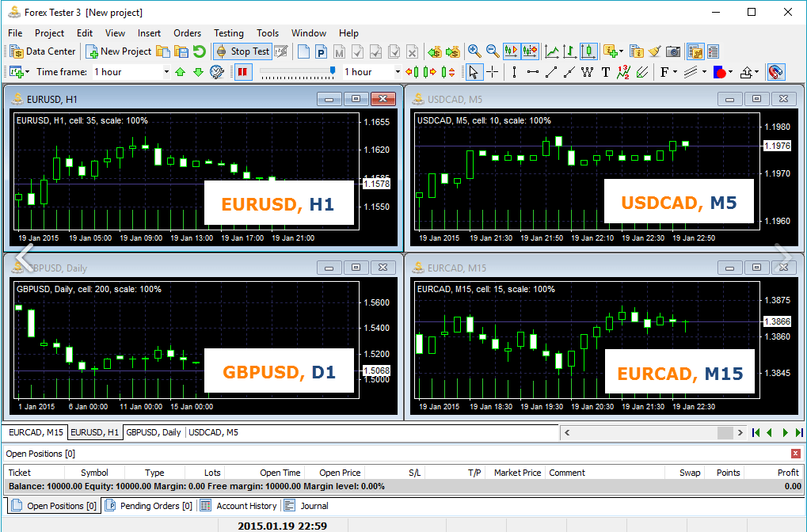807x532 pixels.
Task: Click the list panel icon with the red X
Action: click(x=714, y=51)
